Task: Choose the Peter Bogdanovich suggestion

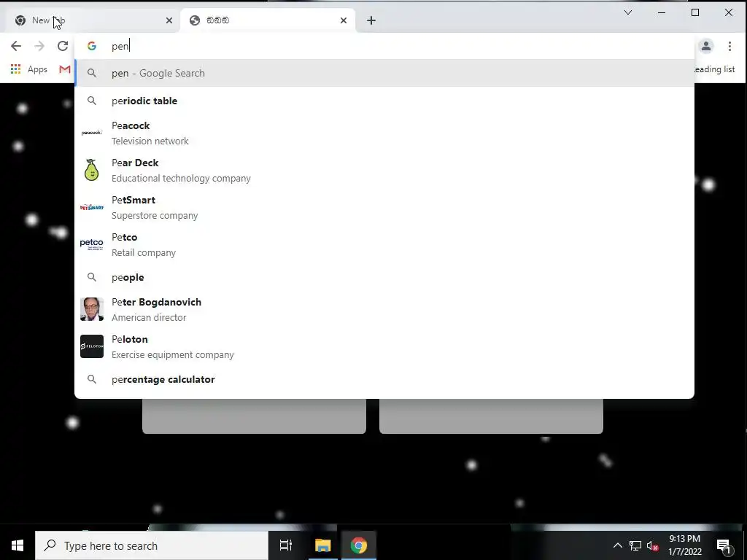Action: (384, 309)
